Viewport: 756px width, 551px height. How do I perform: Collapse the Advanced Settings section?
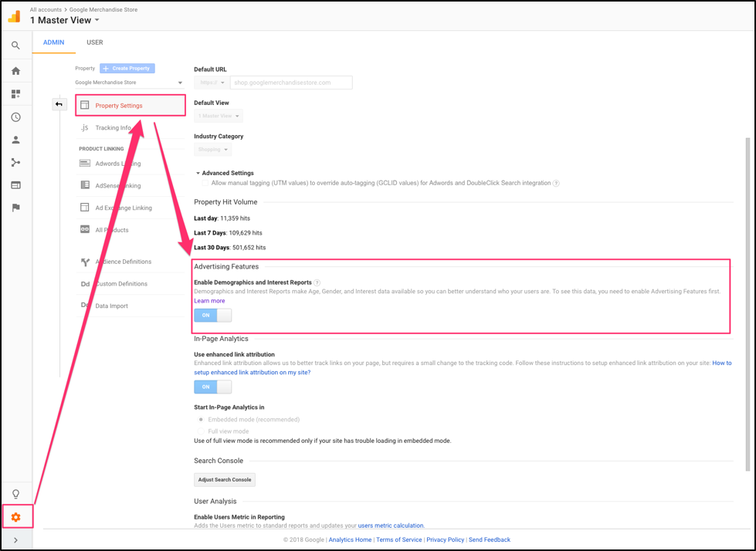pos(225,173)
